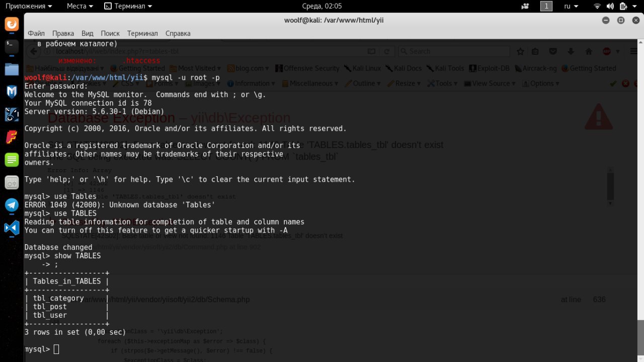Screen dimensions: 644x362
Task: Open the clock showing Среда, 02:05
Action: pos(322,6)
